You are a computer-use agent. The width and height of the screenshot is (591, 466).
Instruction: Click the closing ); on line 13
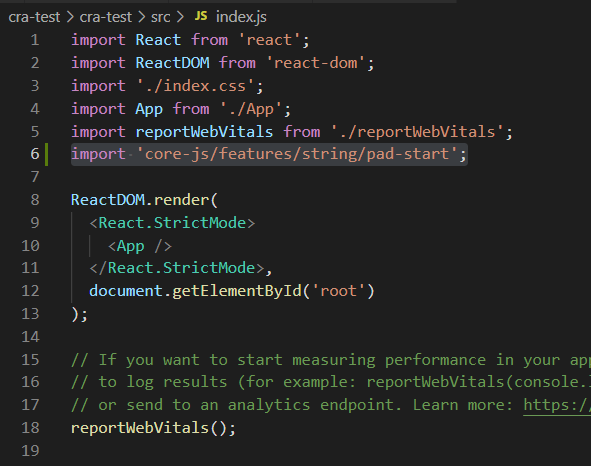[x=80, y=314]
